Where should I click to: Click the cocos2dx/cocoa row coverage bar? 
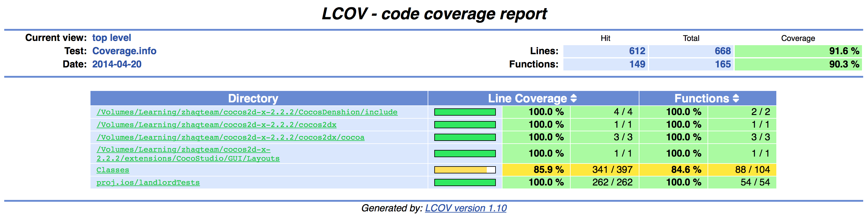[465, 137]
